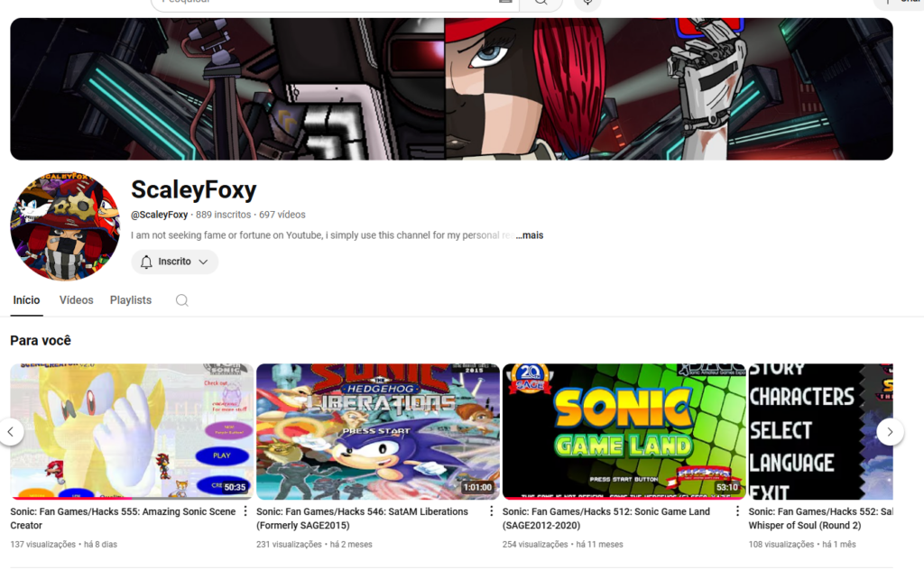Viewport: 924px width, 570px height.
Task: Click the 'ScaleyFoxy' channel name heading
Action: point(194,189)
